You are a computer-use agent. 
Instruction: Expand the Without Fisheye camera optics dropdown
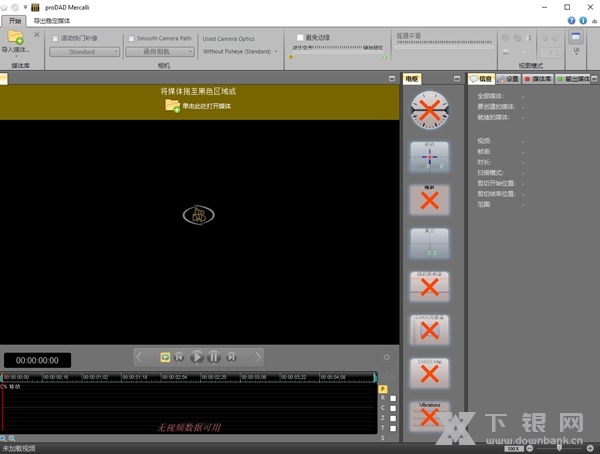point(240,51)
